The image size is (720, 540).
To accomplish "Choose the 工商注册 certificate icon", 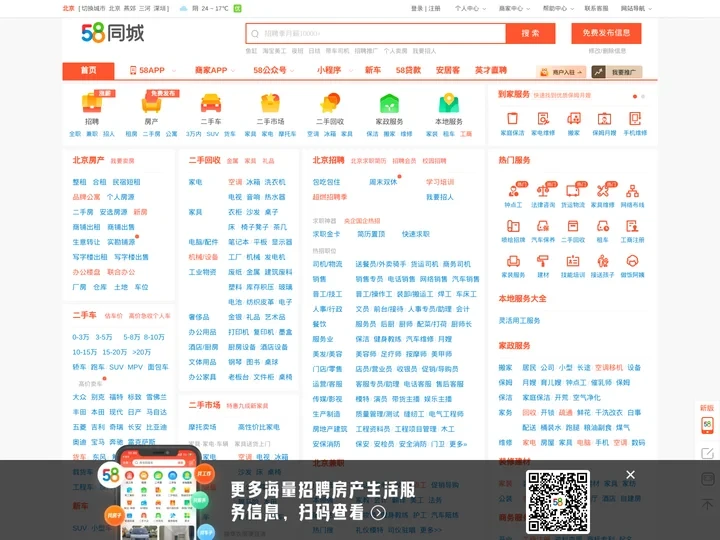I will [632, 225].
